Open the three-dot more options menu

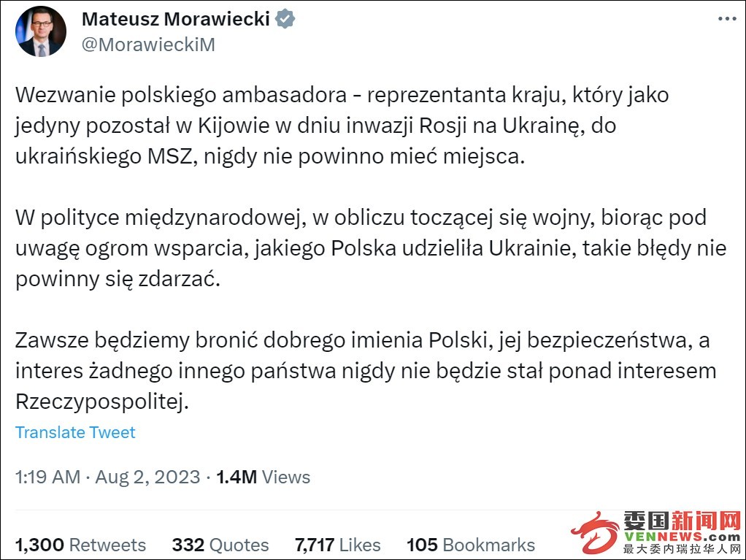pyautogui.click(x=727, y=19)
